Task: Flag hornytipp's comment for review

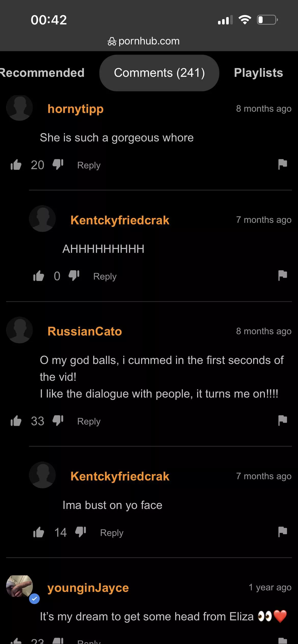Action: pyautogui.click(x=282, y=164)
